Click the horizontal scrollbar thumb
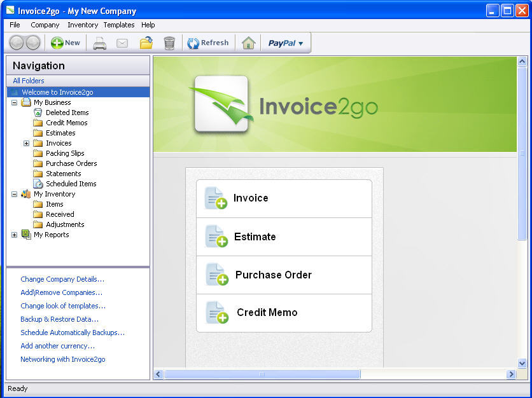 pos(262,374)
